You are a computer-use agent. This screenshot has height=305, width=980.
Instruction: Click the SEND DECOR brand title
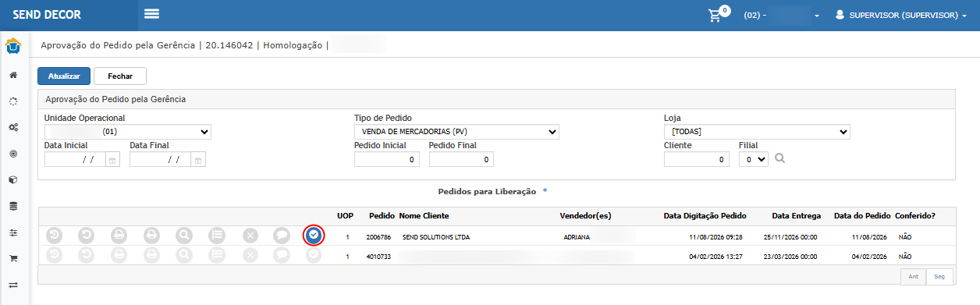pos(47,15)
